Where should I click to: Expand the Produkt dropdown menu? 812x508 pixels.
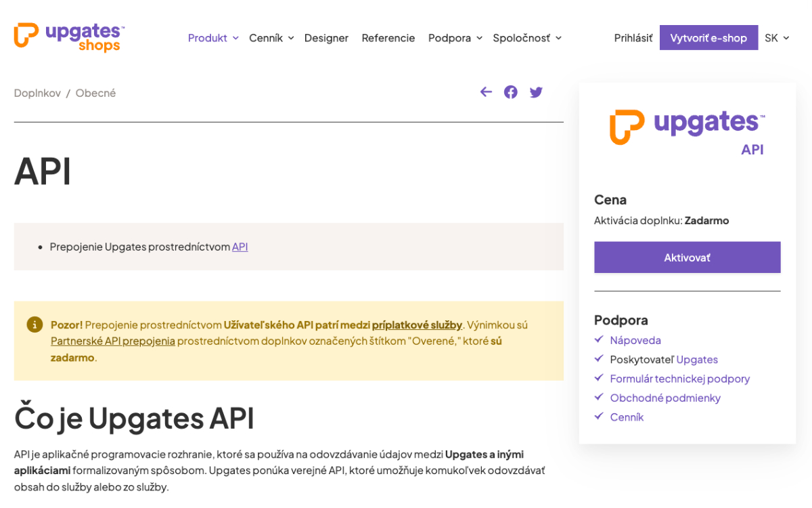click(212, 38)
